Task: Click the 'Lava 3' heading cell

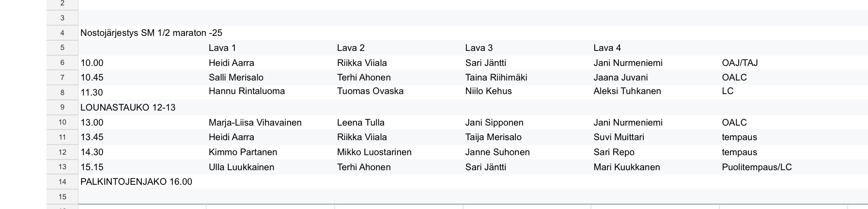Action: [479, 48]
